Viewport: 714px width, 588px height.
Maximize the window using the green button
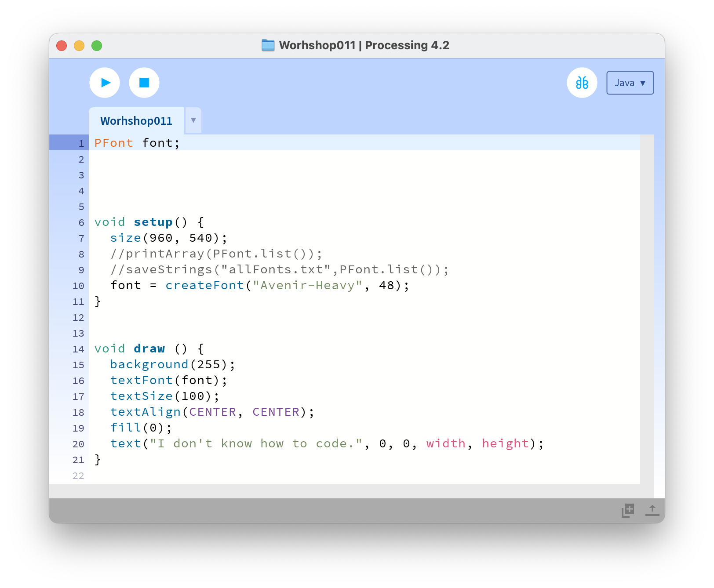(x=97, y=46)
